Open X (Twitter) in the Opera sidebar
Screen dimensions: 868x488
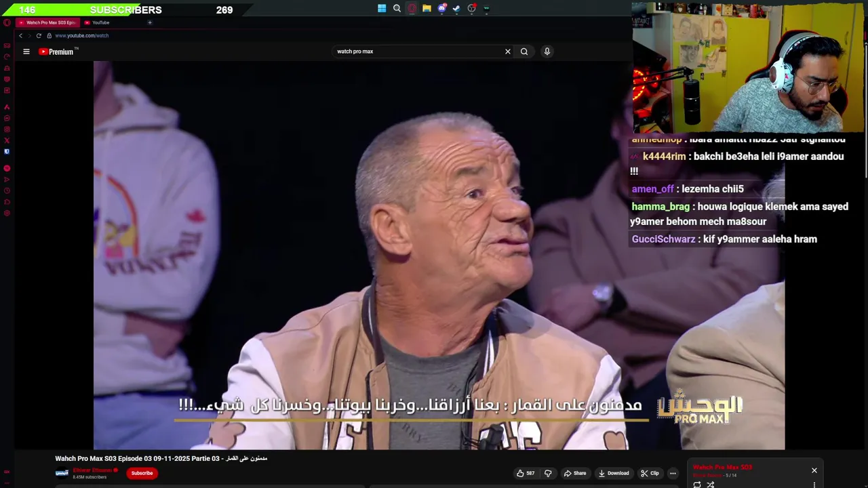click(x=7, y=140)
